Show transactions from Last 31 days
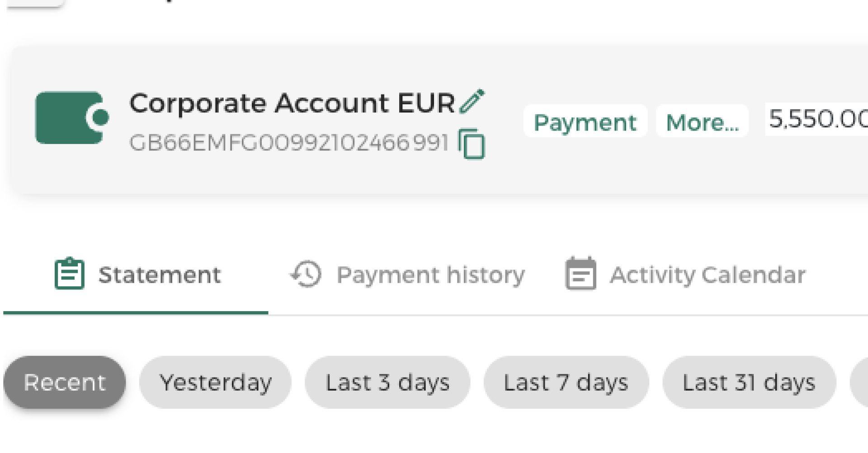The width and height of the screenshot is (868, 453). pyautogui.click(x=749, y=382)
